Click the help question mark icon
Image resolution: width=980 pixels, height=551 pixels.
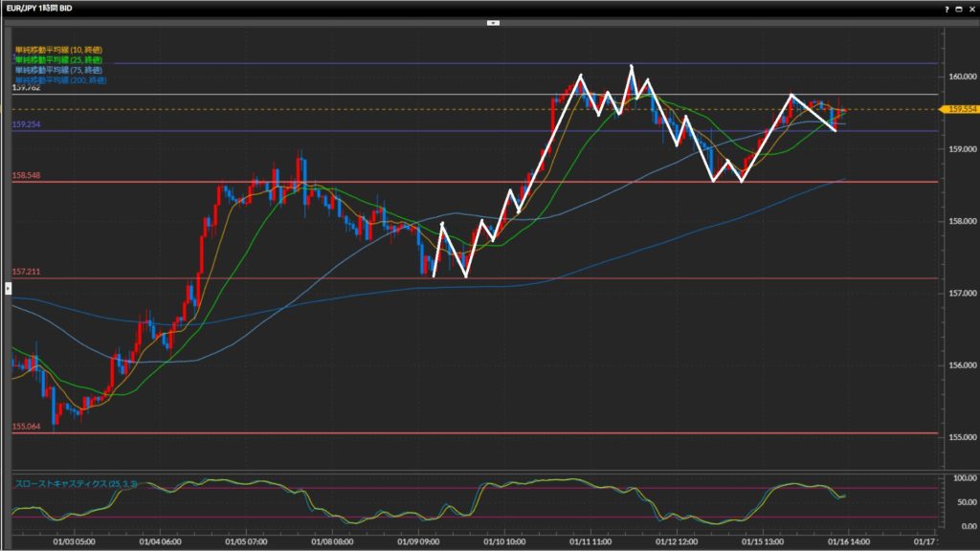pos(947,8)
